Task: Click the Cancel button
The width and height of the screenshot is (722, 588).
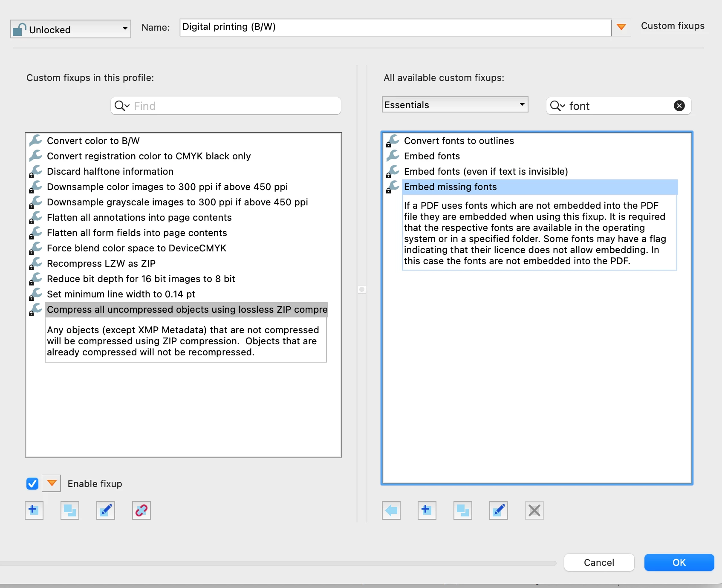Action: pos(599,562)
